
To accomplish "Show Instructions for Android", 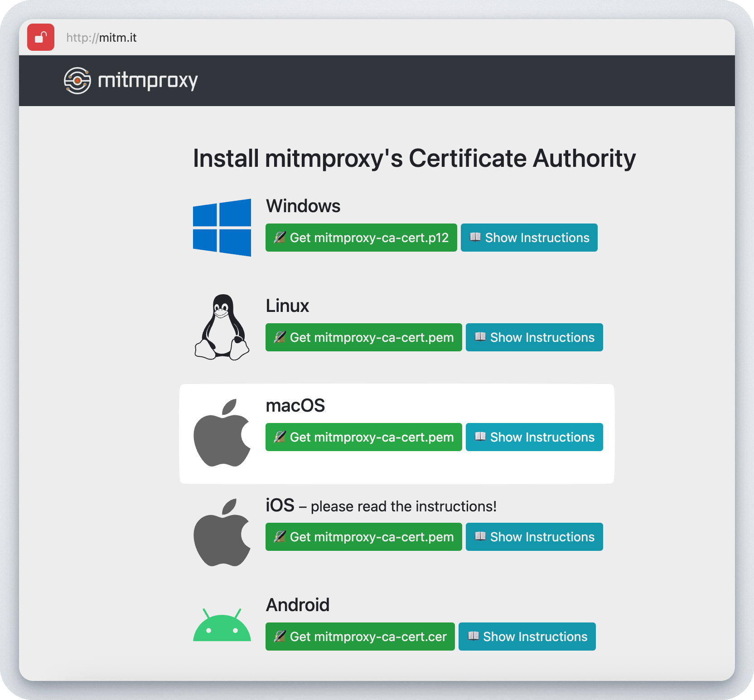I will click(x=527, y=637).
